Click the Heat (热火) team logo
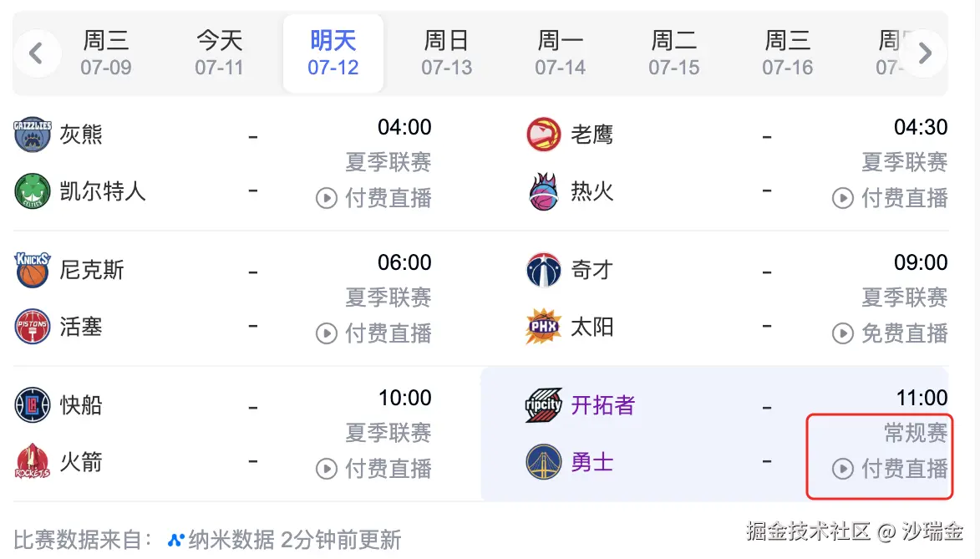Viewport: 980px width, 559px height. (x=543, y=191)
